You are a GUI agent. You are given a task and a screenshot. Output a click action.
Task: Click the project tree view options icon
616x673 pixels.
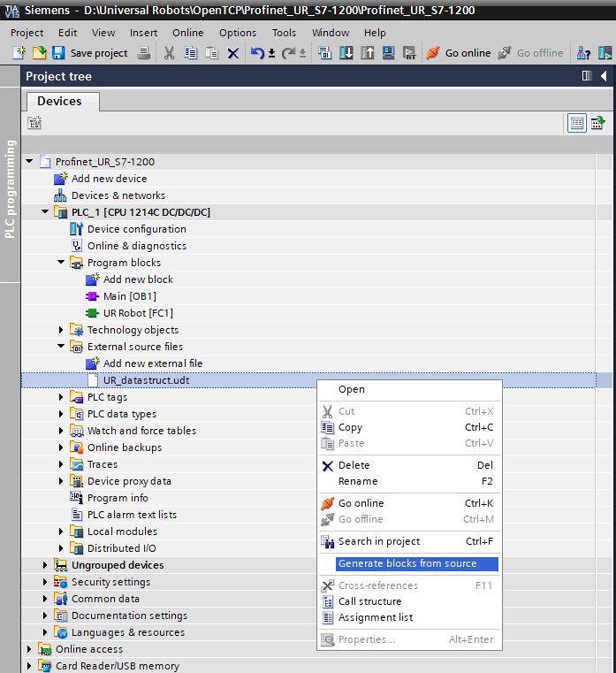[x=598, y=123]
